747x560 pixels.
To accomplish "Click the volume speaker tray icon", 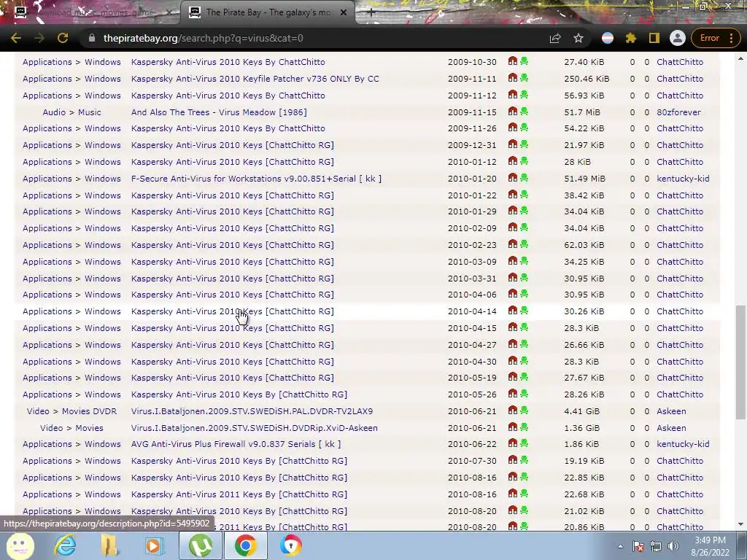I will coord(673,546).
